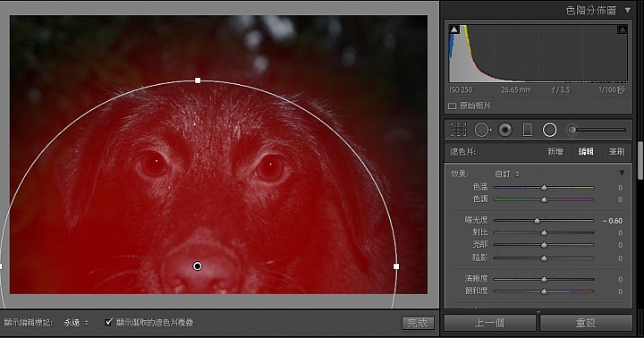The image size is (644, 338).
Task: Click the 飽和度 slider handle
Action: point(544,292)
